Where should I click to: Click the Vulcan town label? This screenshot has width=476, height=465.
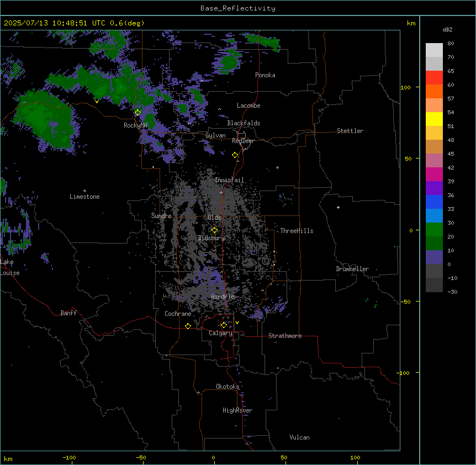(x=299, y=437)
